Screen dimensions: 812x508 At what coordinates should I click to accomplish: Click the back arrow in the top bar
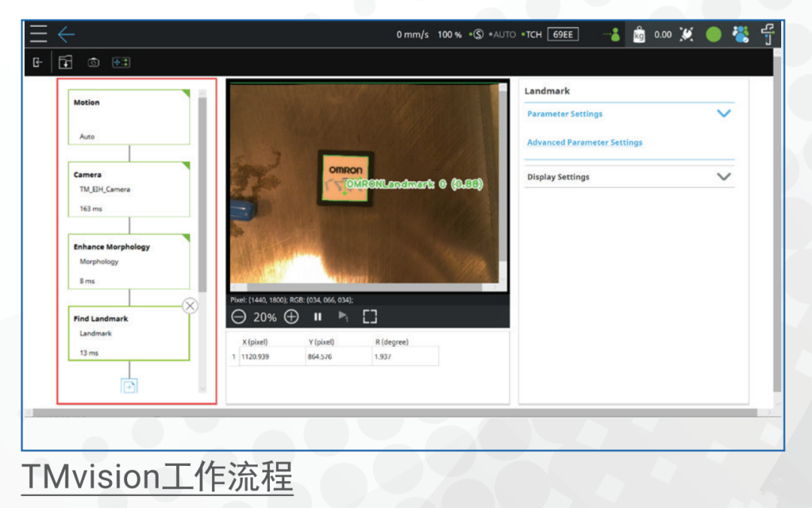67,33
